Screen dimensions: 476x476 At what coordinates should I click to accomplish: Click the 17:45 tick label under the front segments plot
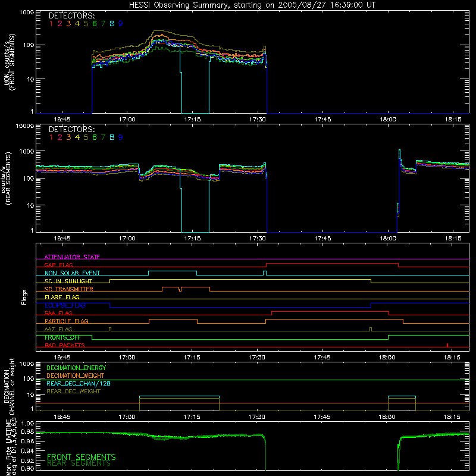point(322,120)
